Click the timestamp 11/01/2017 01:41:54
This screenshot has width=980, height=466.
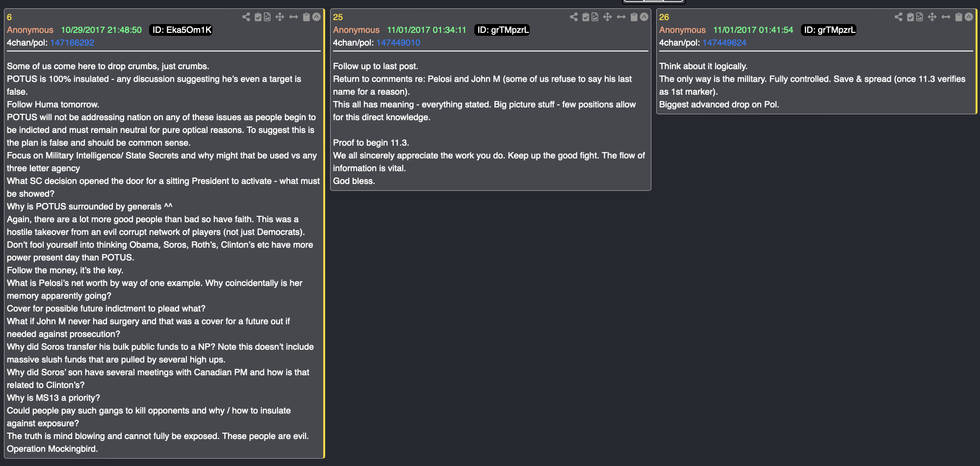click(753, 30)
